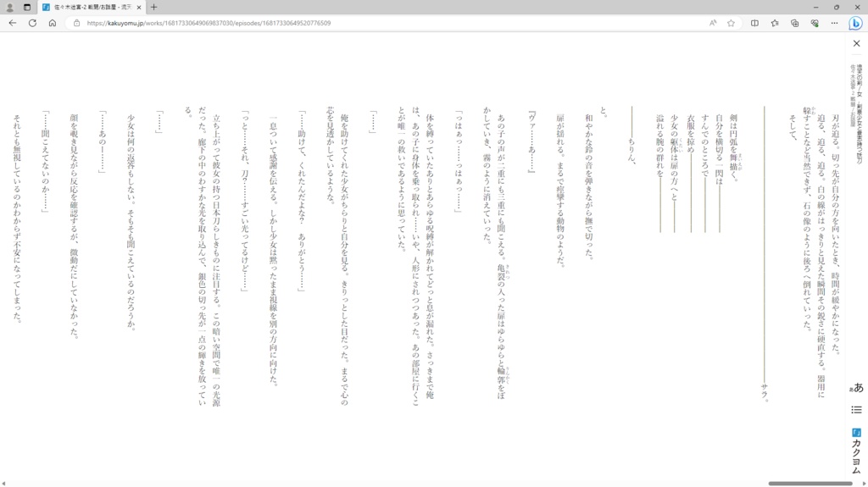Image resolution: width=868 pixels, height=487 pixels.
Task: Click the line 扉が揺れる。まるで痙攣する
Action: tap(560, 191)
